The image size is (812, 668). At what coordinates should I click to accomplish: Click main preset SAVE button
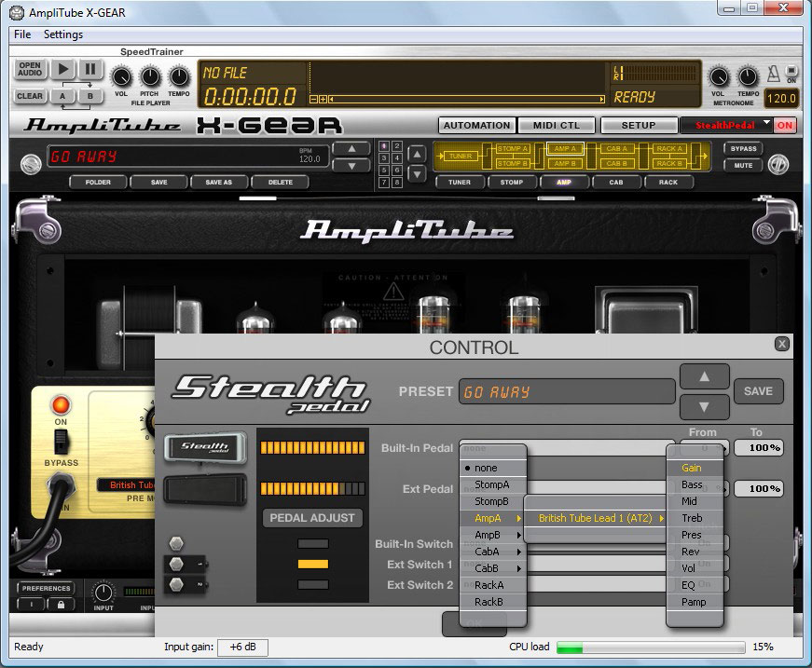point(159,182)
